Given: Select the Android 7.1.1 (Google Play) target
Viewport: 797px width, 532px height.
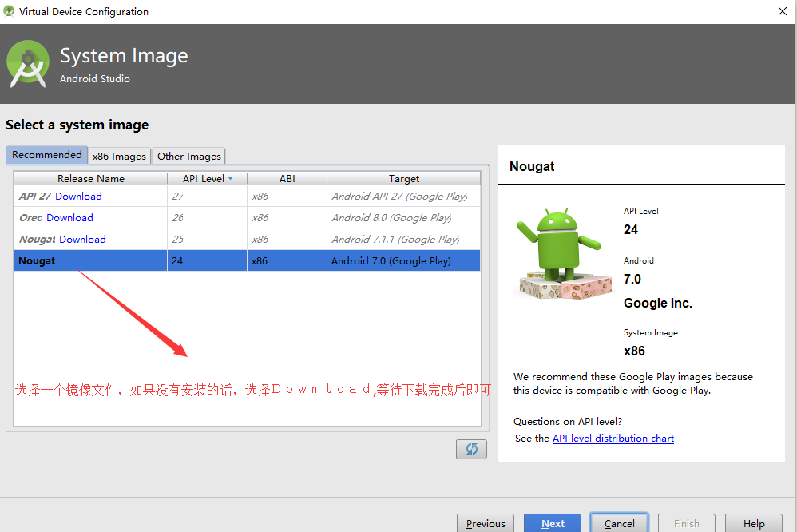Looking at the screenshot, I should [x=403, y=239].
